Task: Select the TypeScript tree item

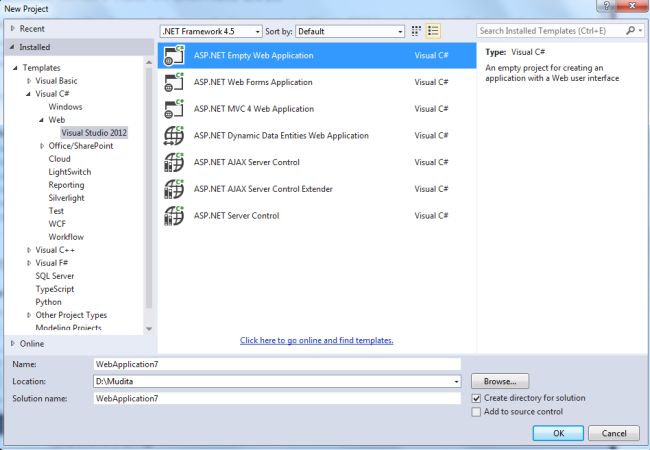Action: tap(55, 289)
